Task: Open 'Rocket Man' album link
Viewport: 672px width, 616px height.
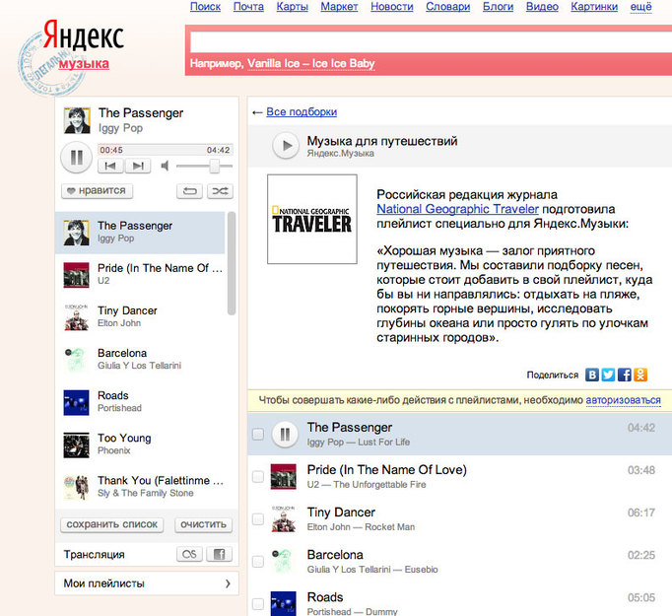Action: pyautogui.click(x=389, y=527)
